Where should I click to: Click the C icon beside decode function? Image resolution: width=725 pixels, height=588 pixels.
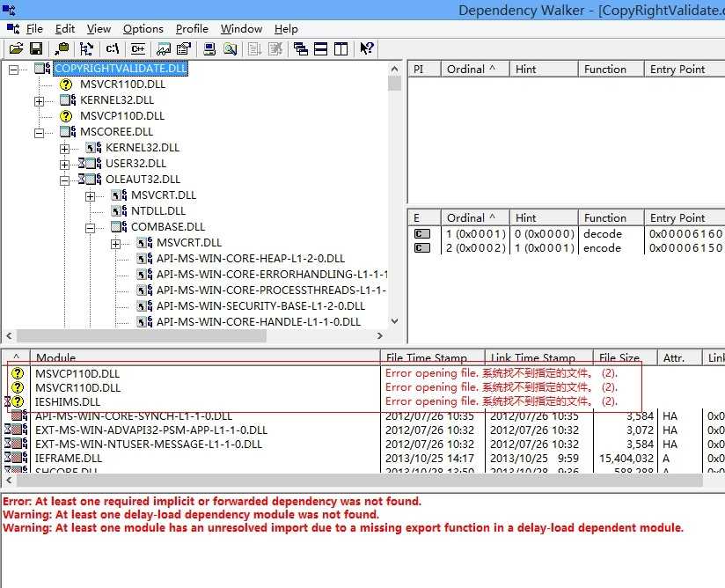tap(421, 234)
